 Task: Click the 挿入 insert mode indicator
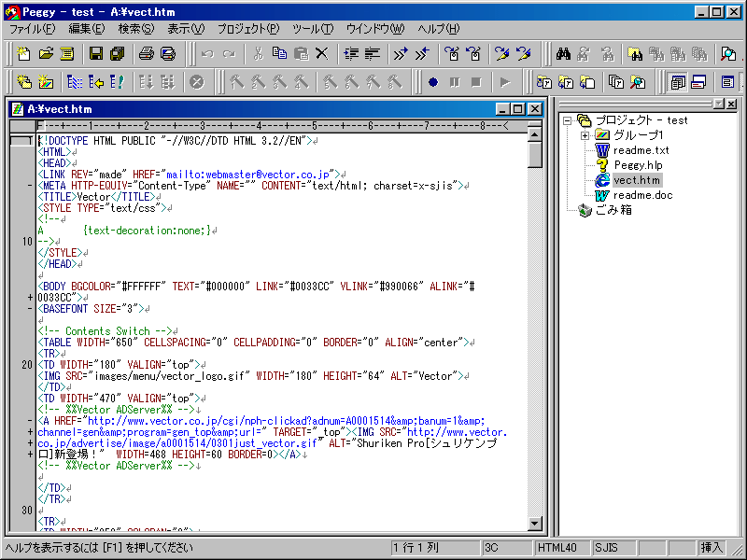[x=712, y=548]
